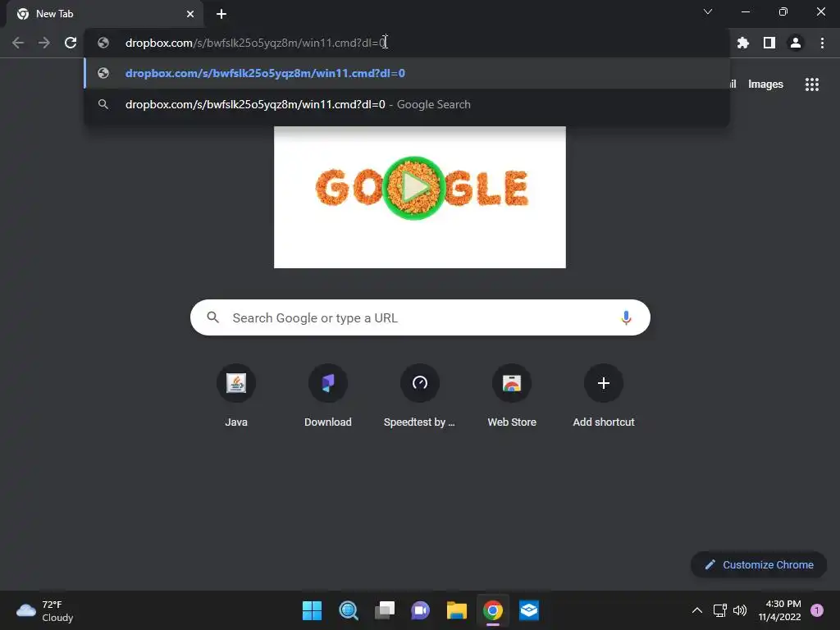840x630 pixels.
Task: Open the network tray icon
Action: point(719,610)
